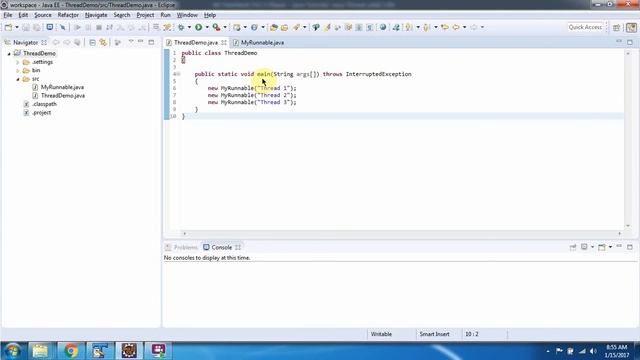Expand the .settings folder

[18, 62]
